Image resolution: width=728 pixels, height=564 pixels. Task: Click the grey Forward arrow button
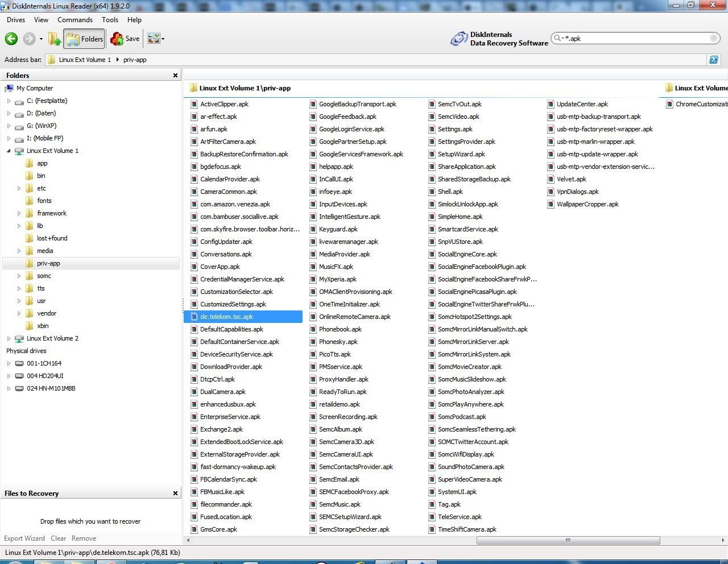pyautogui.click(x=29, y=39)
